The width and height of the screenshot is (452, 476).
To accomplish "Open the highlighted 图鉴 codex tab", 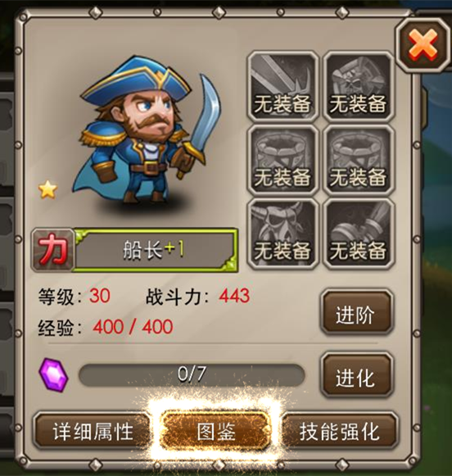I will click(215, 431).
